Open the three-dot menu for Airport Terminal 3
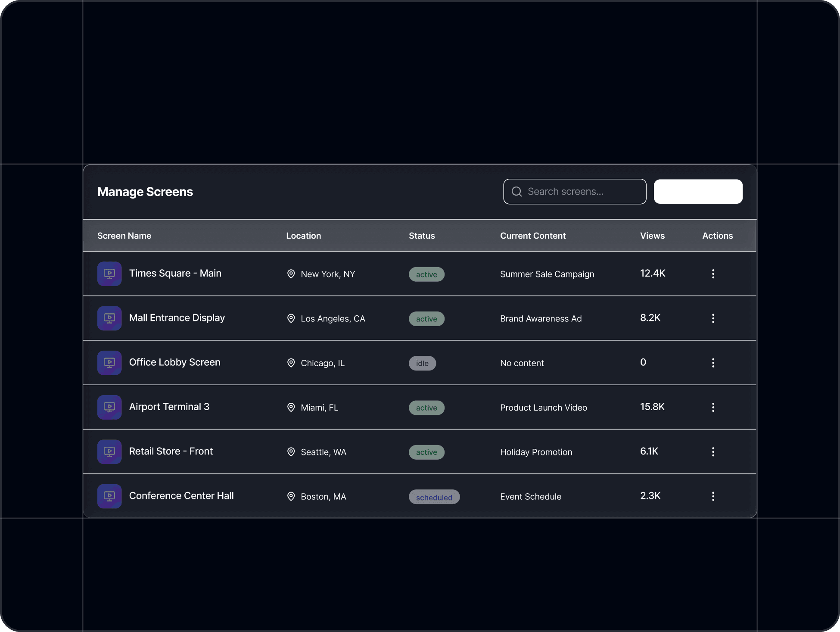 tap(713, 408)
